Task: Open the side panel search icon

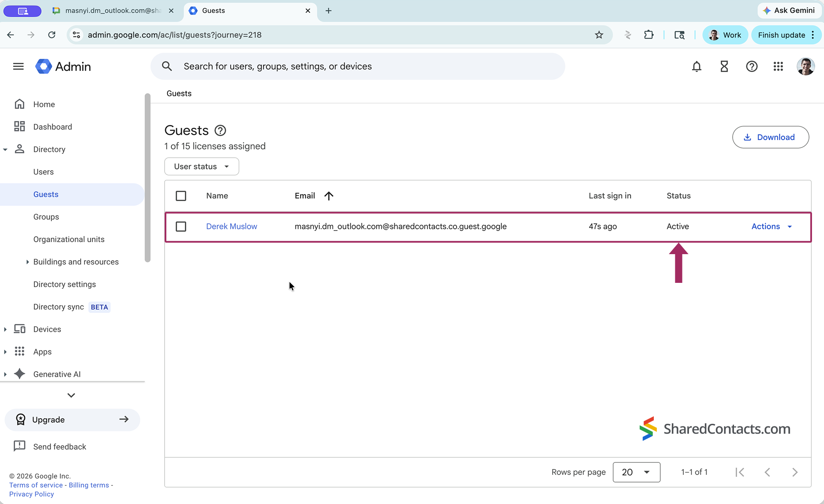Action: pos(679,35)
